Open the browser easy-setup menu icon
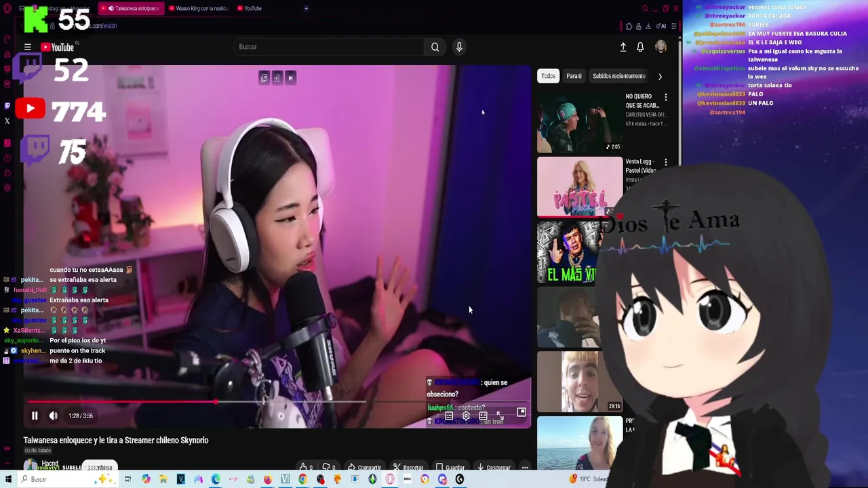 point(674,26)
